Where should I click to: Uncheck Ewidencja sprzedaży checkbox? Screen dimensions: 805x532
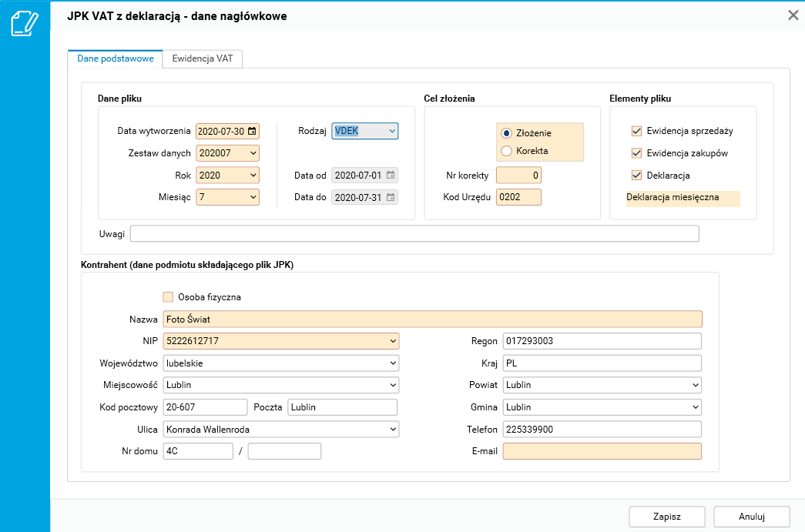tap(636, 131)
